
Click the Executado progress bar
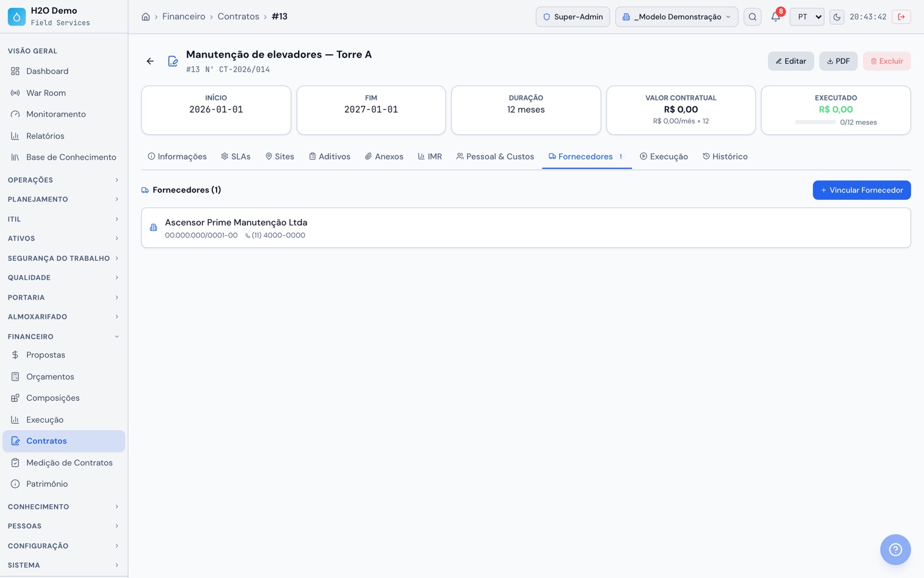815,123
